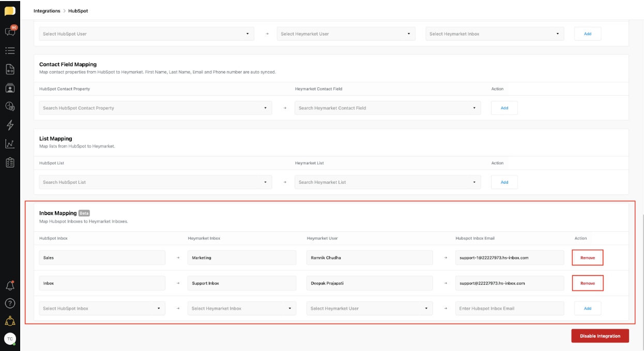
Task: Click the Ramnik Chudha user field
Action: (x=370, y=258)
